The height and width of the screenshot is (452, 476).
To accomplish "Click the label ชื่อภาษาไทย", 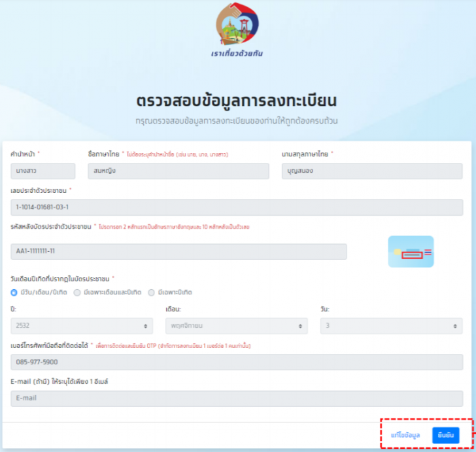I will 103,154.
